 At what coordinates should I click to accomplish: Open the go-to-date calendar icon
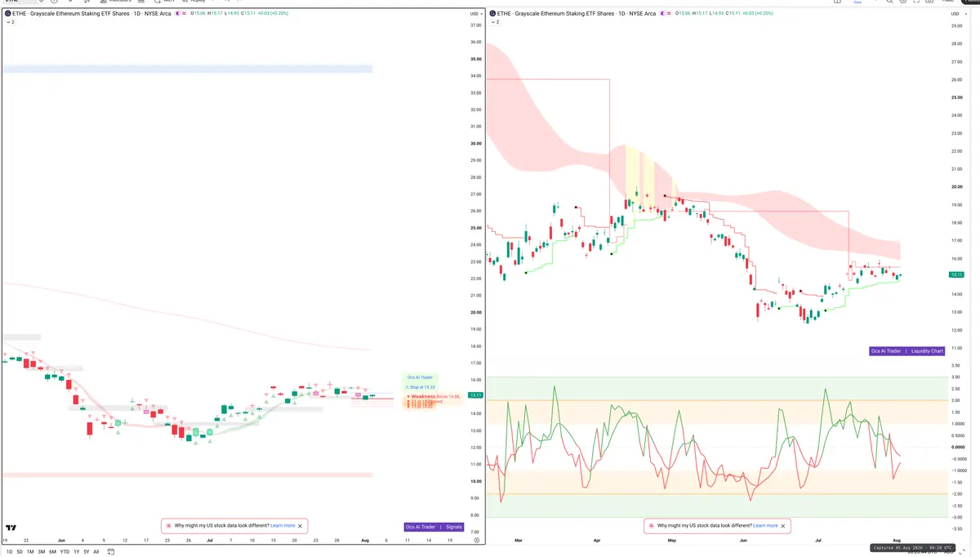pos(111,552)
